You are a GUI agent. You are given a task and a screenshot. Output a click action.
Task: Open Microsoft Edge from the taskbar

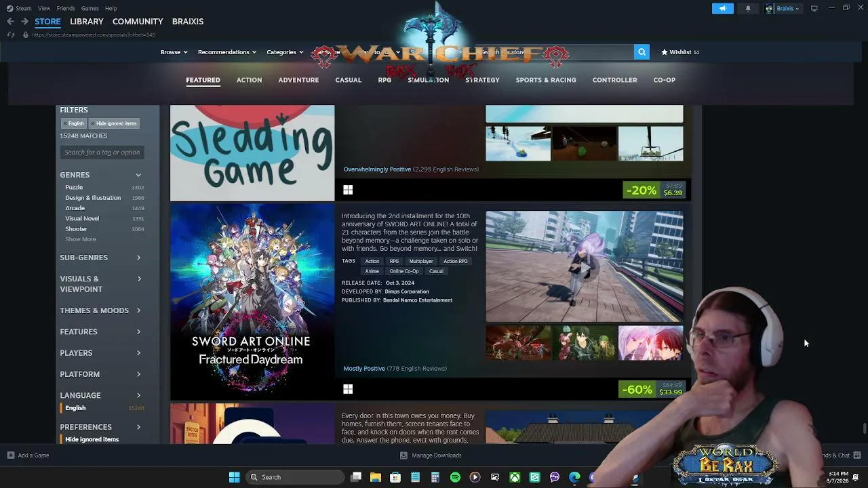coord(574,477)
